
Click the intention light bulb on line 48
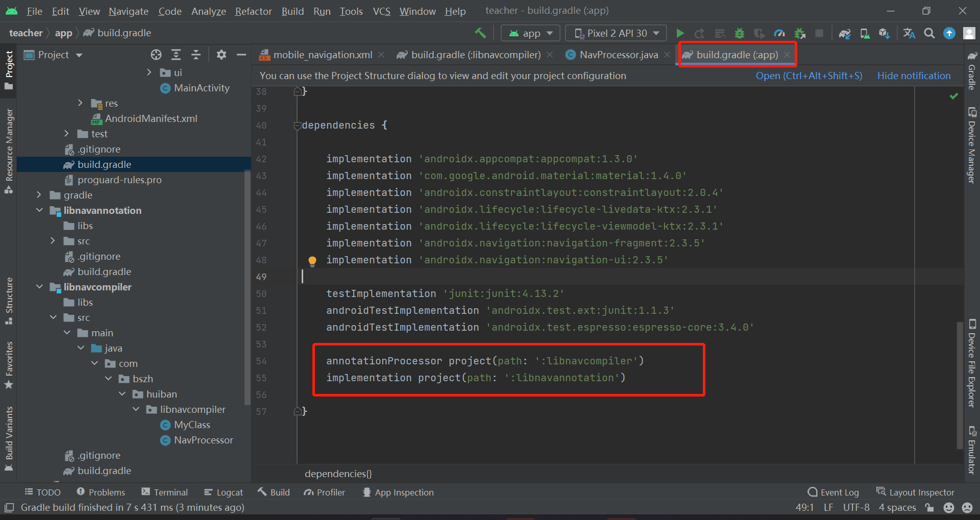pyautogui.click(x=312, y=261)
